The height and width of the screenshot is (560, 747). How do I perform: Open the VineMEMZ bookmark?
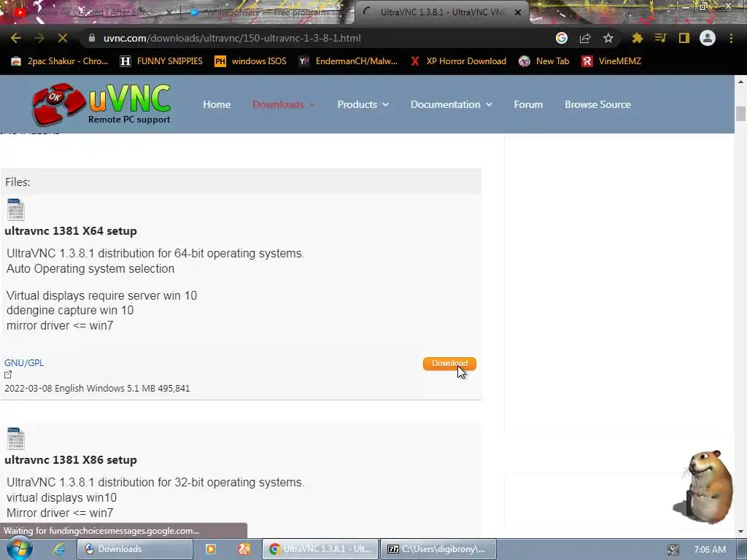pyautogui.click(x=612, y=61)
